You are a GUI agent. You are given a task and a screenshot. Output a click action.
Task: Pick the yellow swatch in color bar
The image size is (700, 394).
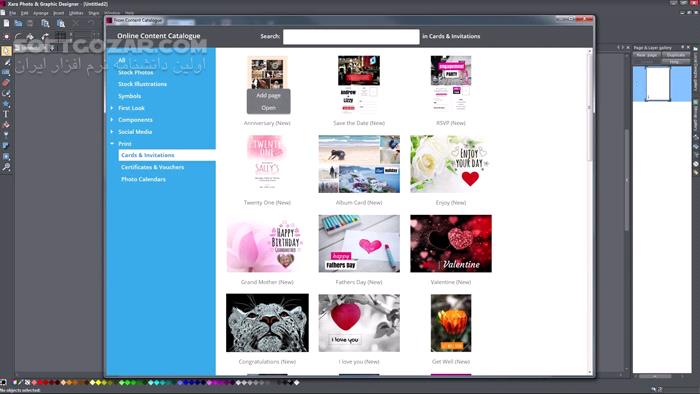point(98,382)
